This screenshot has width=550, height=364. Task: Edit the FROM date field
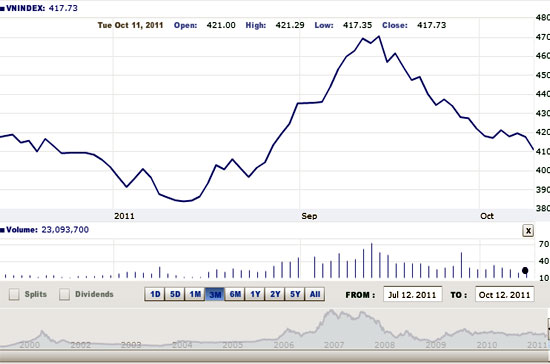click(412, 295)
